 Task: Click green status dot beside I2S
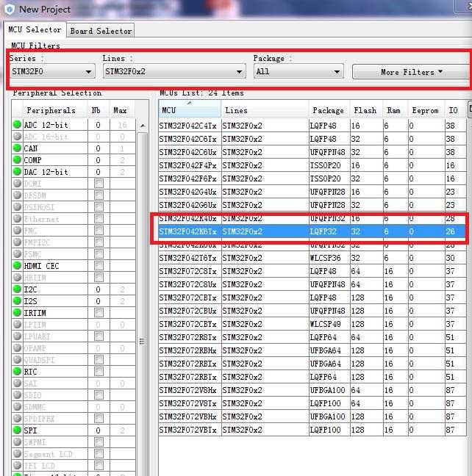[18, 300]
